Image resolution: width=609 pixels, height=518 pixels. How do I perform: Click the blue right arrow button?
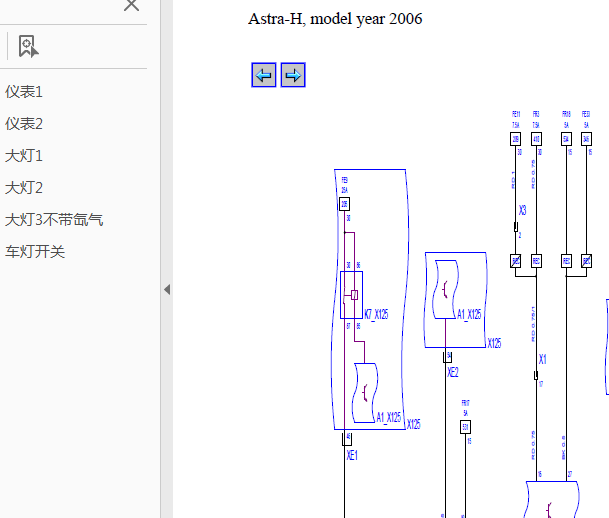pyautogui.click(x=293, y=75)
